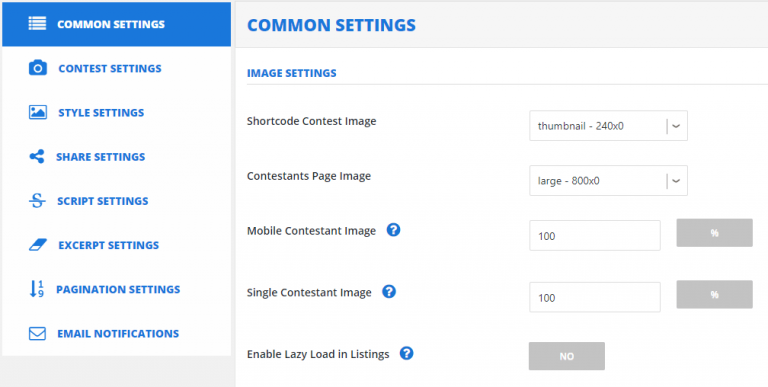Image resolution: width=768 pixels, height=387 pixels.
Task: Click the share icon in sidebar
Action: tap(37, 157)
